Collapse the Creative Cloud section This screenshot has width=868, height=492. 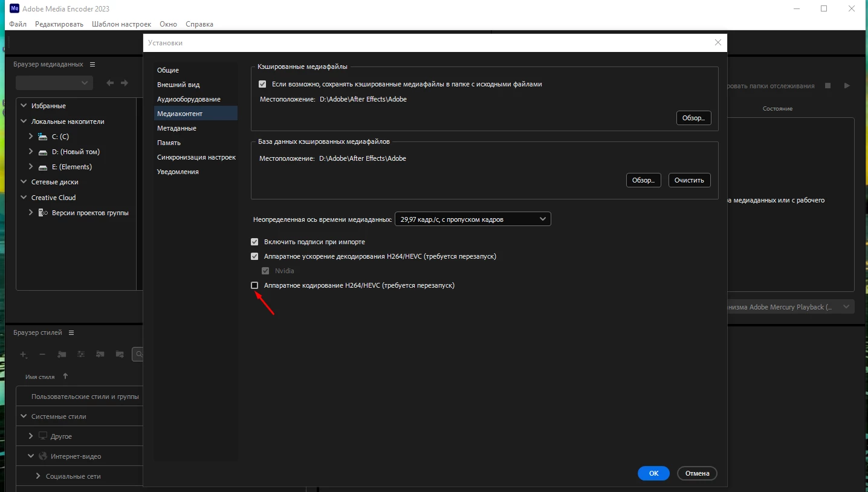click(x=24, y=198)
